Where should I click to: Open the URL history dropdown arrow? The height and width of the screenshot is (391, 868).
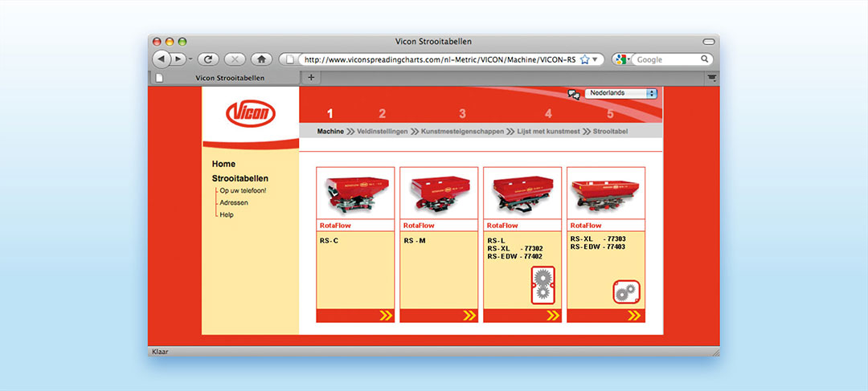[595, 59]
